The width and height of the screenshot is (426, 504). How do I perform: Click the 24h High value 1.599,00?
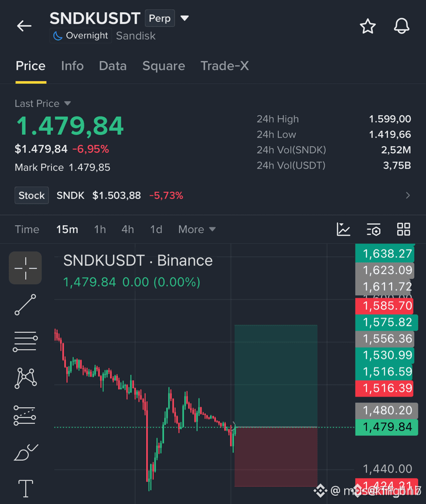tap(389, 119)
